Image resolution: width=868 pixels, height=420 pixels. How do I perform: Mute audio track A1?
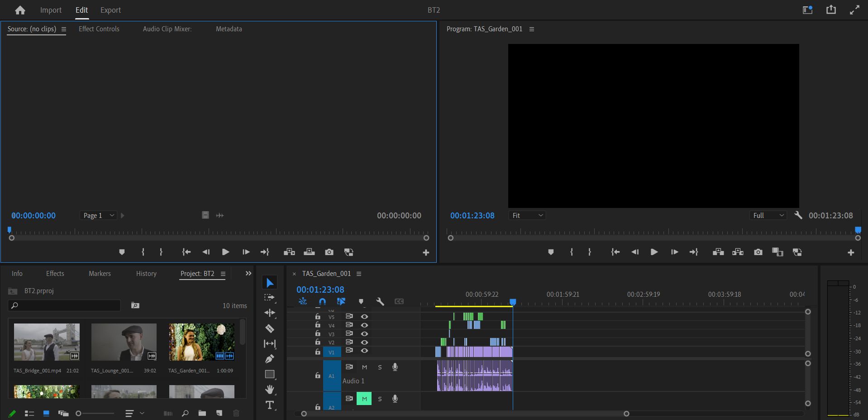(x=364, y=367)
